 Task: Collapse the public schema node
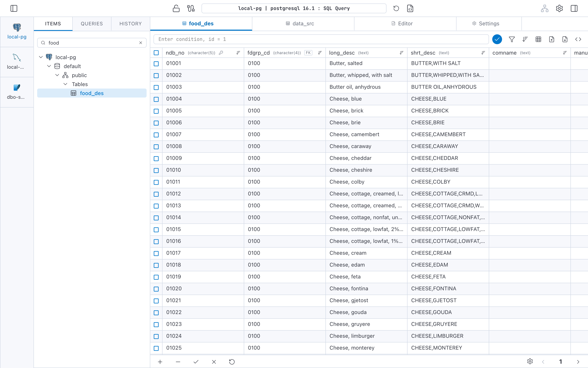(57, 75)
